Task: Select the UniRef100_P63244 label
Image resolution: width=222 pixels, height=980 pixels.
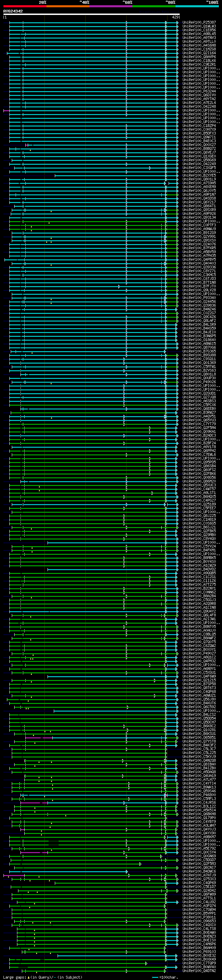Action: click(x=199, y=91)
